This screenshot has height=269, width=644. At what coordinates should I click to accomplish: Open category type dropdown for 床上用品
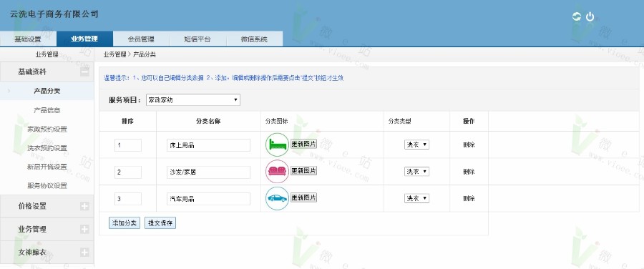416,145
